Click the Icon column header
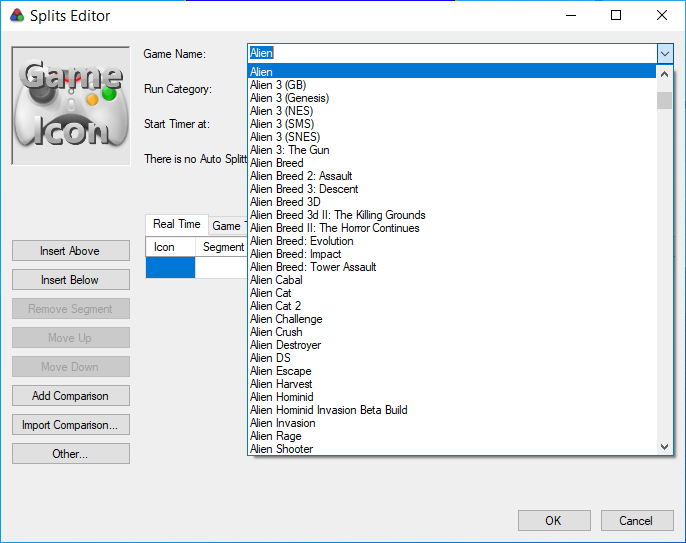 [x=170, y=247]
